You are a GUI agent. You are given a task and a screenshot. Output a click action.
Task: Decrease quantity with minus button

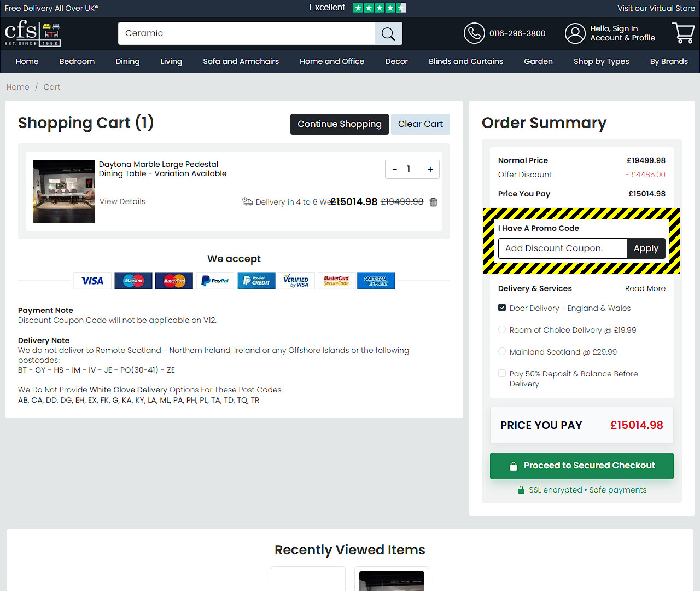pyautogui.click(x=395, y=170)
